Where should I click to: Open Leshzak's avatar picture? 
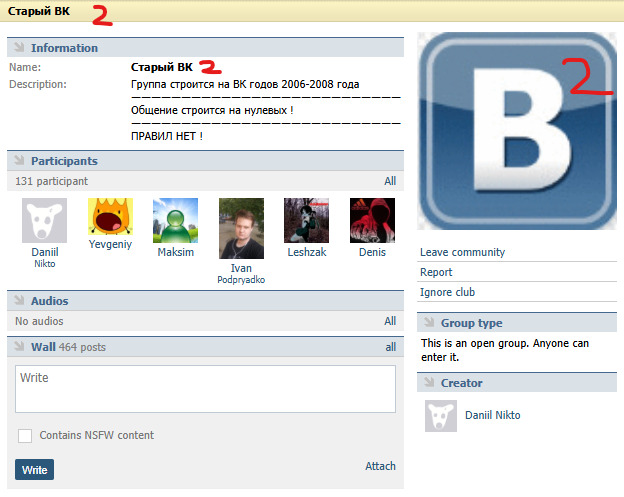tap(306, 220)
